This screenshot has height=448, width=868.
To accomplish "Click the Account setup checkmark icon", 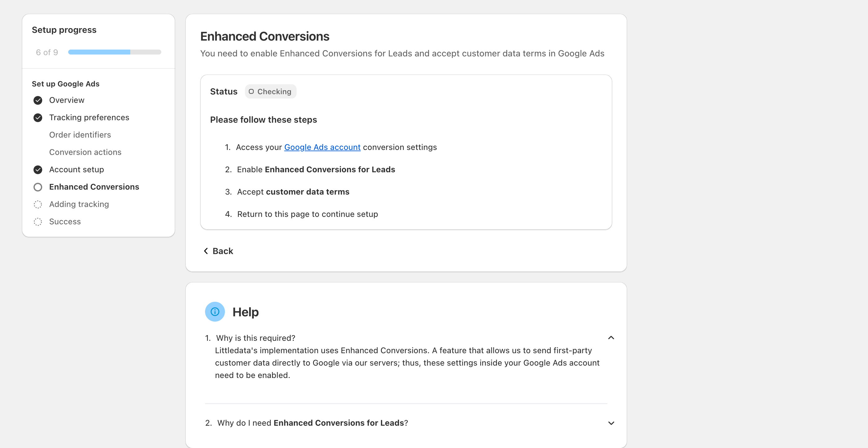I will point(38,170).
